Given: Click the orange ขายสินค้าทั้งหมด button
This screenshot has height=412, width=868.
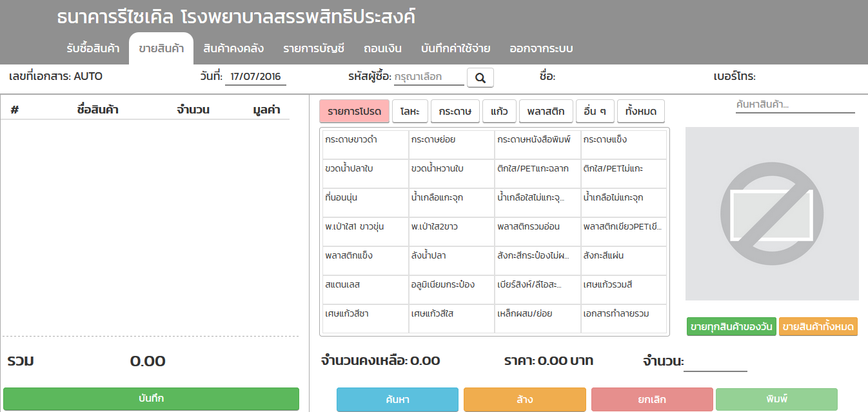Looking at the screenshot, I should (818, 327).
